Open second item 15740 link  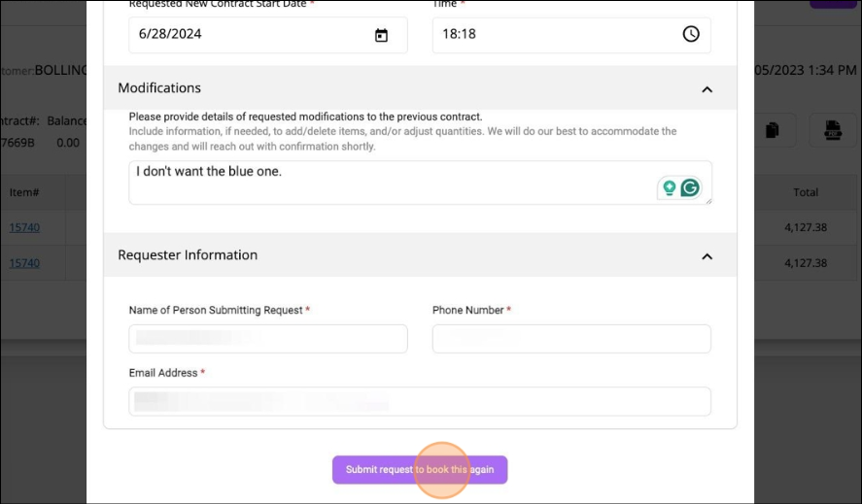pos(24,263)
